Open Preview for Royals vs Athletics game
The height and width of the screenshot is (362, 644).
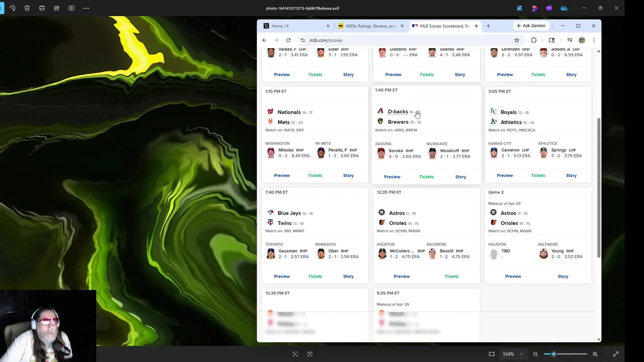click(x=505, y=175)
